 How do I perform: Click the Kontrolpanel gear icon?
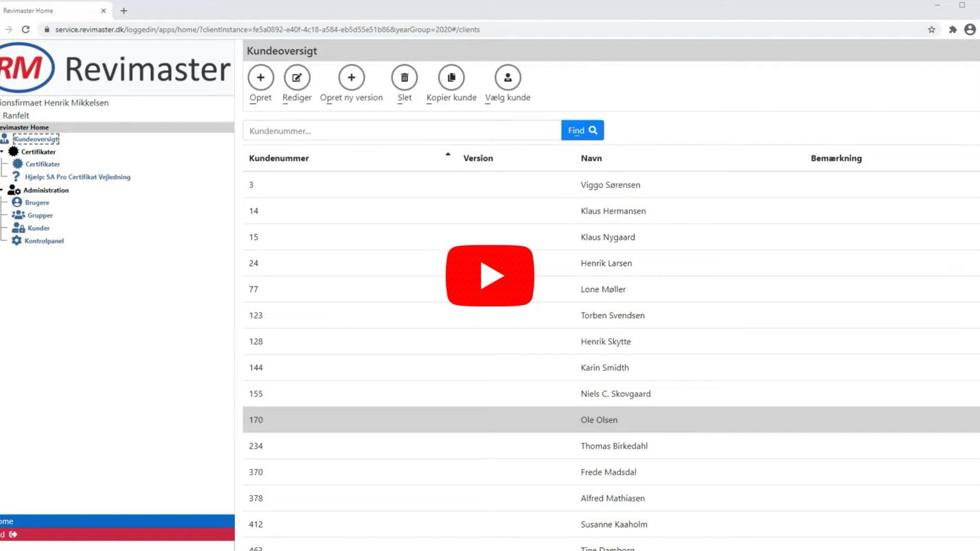coord(17,240)
